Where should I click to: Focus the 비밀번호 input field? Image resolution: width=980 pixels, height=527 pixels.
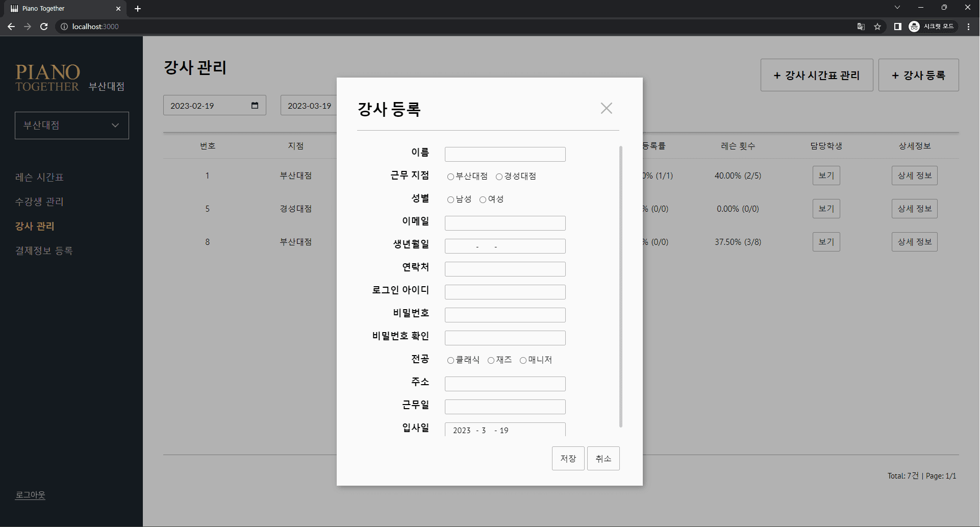click(505, 315)
